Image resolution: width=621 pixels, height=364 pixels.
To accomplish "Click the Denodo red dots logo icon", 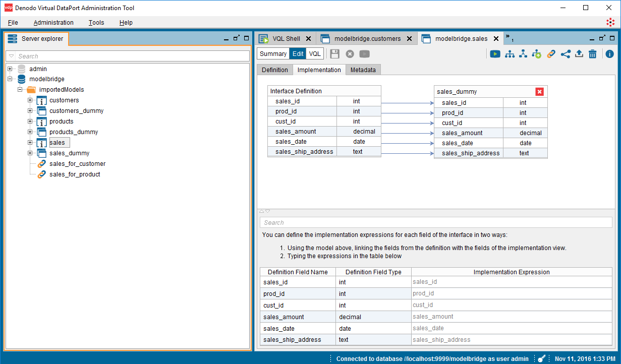I will [x=610, y=22].
